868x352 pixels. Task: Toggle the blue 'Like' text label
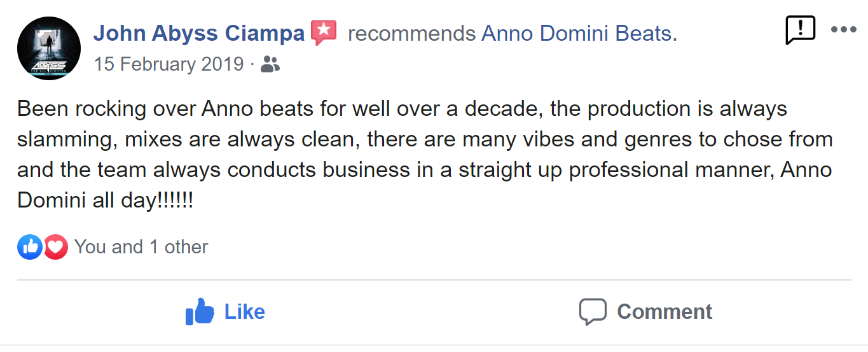[x=244, y=312]
